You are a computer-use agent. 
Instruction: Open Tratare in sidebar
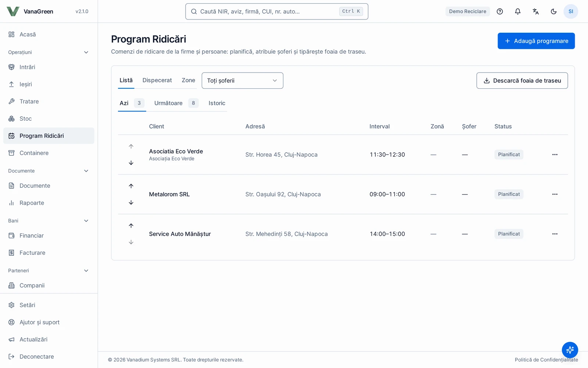49,102
